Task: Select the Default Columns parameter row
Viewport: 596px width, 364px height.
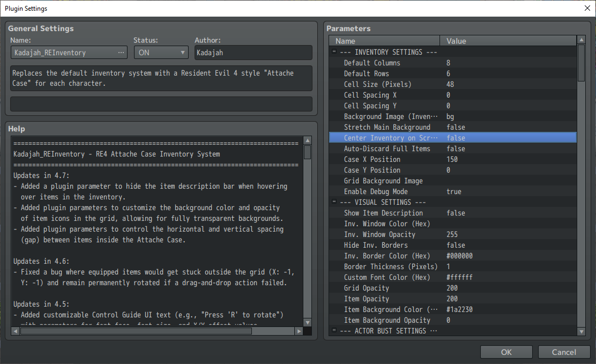Action: click(453, 63)
